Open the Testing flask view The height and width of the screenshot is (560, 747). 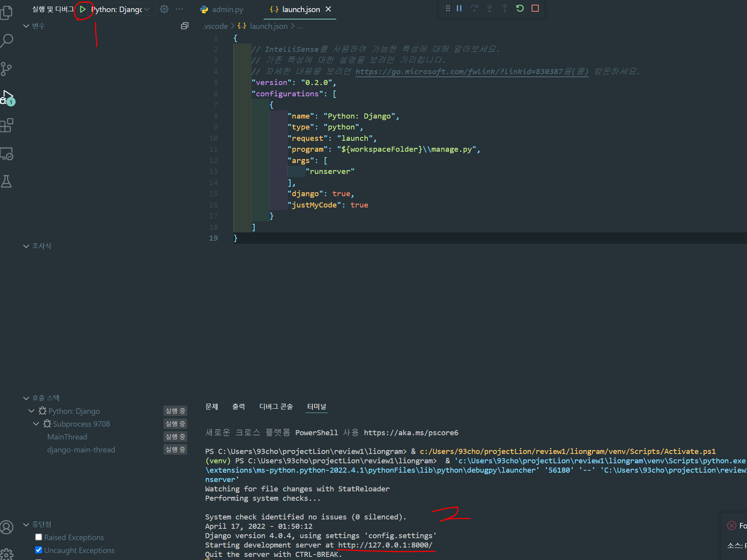[7, 181]
